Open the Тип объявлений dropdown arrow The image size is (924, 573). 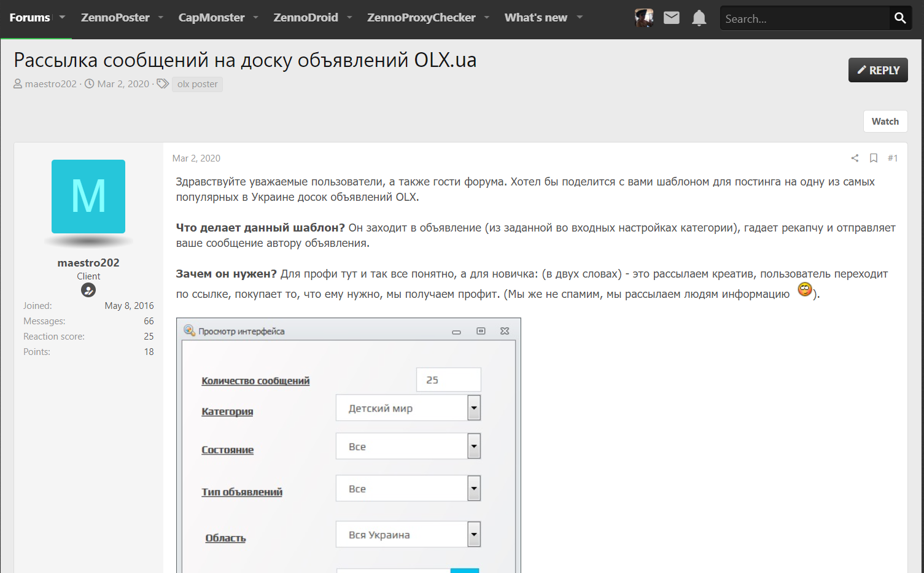click(474, 488)
